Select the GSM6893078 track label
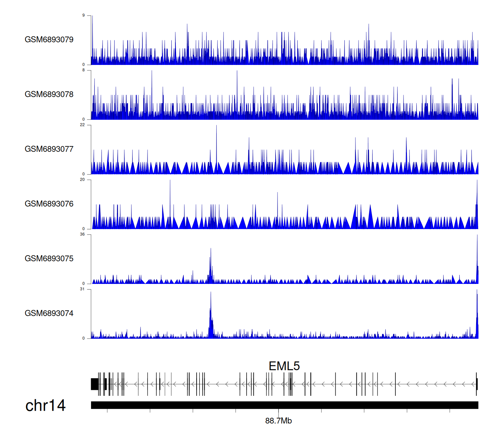Screen dimensions: 504x444 coord(49,95)
